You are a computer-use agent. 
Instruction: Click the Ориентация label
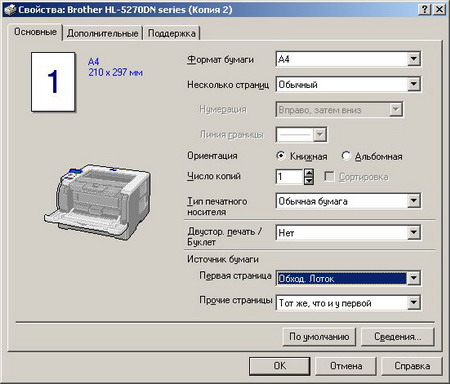(212, 156)
